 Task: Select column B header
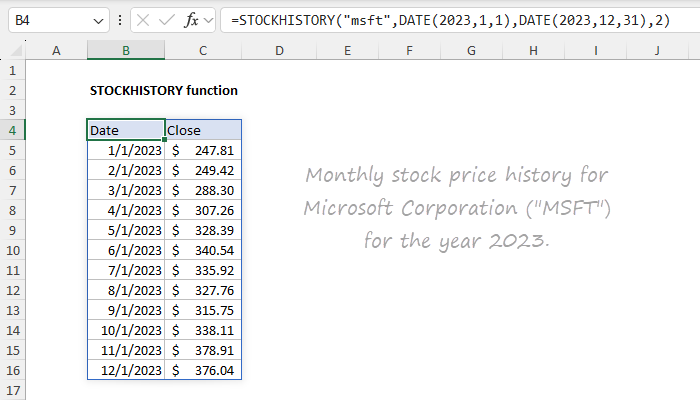(x=126, y=50)
